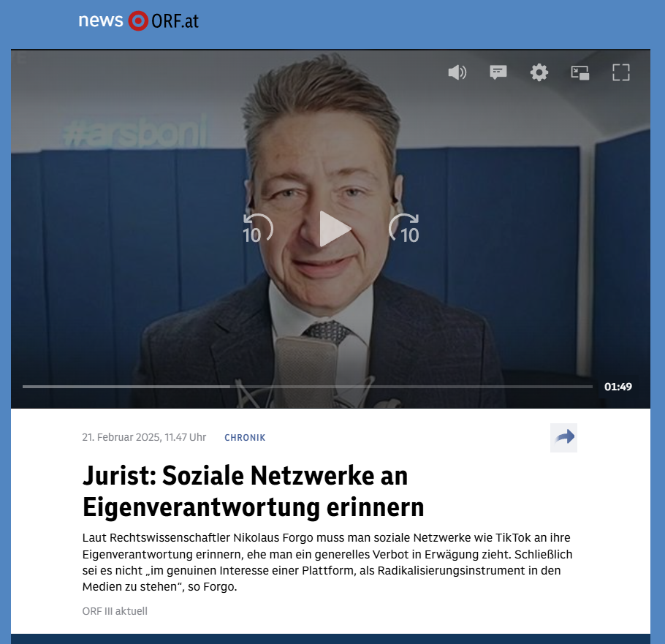Enter fullscreen mode for the video
Image resolution: width=665 pixels, height=644 pixels.
[621, 72]
